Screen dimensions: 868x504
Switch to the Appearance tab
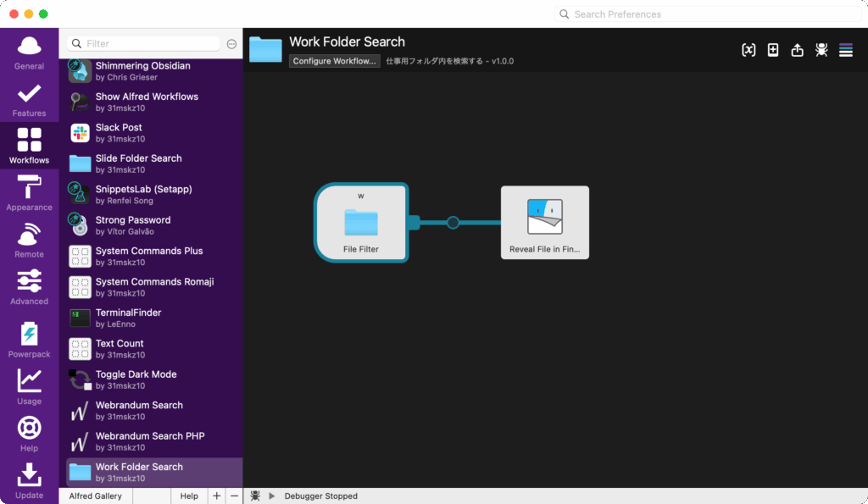click(x=30, y=194)
